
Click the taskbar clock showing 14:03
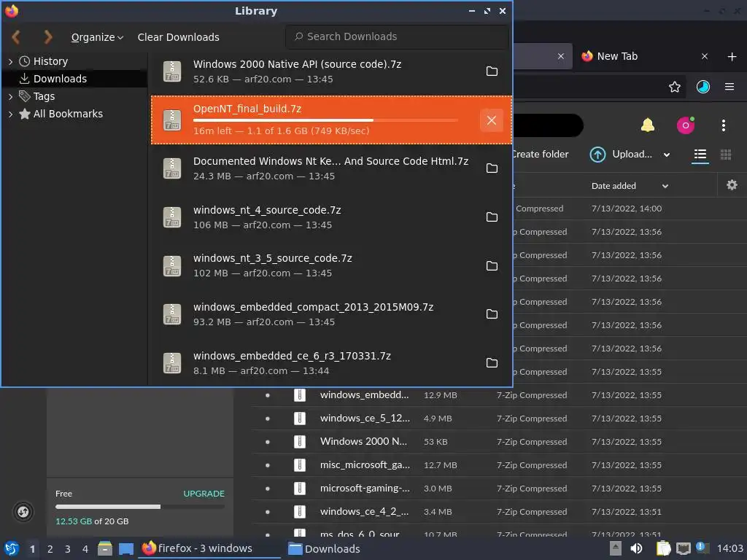pyautogui.click(x=729, y=548)
